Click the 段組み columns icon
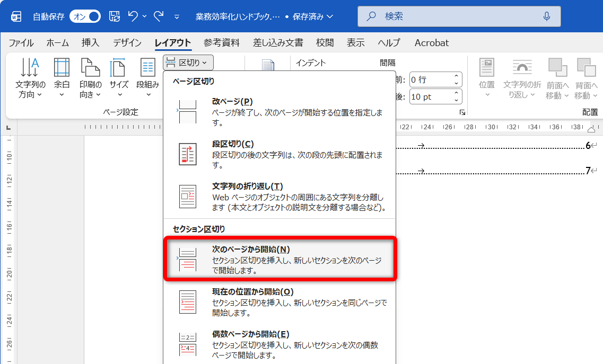Image resolution: width=603 pixels, height=364 pixels. (147, 68)
